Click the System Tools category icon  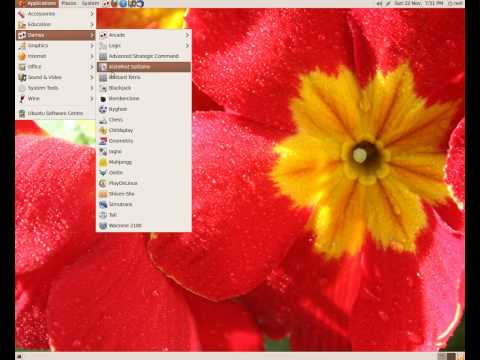[22, 88]
